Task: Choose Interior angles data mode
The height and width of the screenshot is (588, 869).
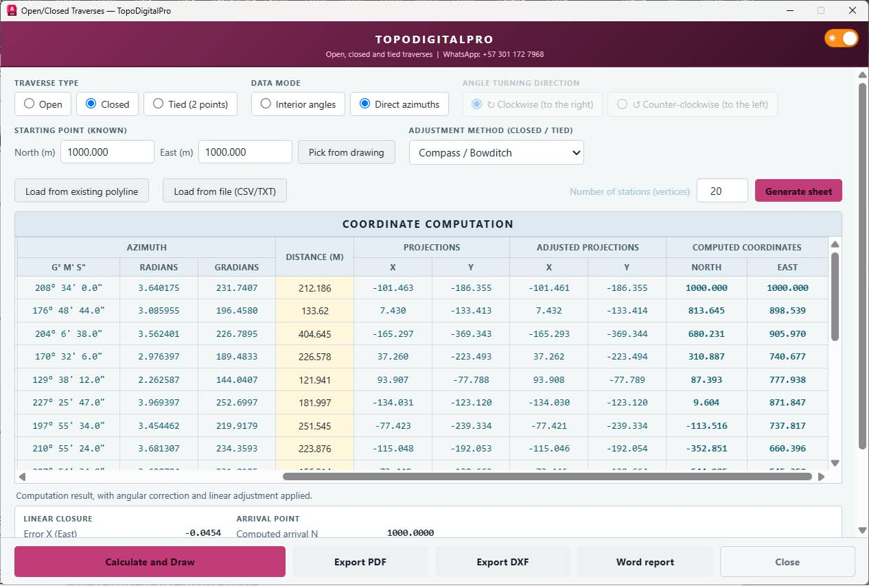Action: click(298, 104)
